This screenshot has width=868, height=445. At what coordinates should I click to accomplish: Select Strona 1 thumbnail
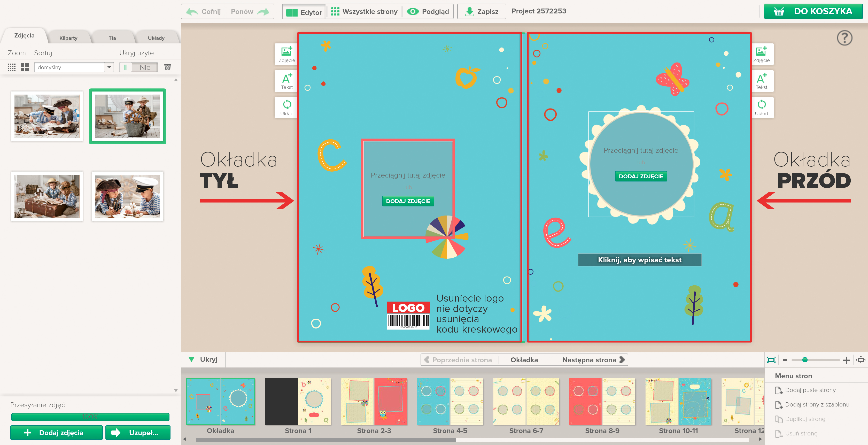point(298,401)
